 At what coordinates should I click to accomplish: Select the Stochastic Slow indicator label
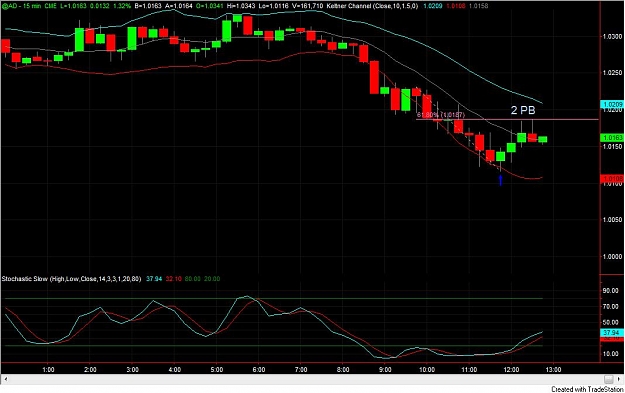(x=71, y=279)
